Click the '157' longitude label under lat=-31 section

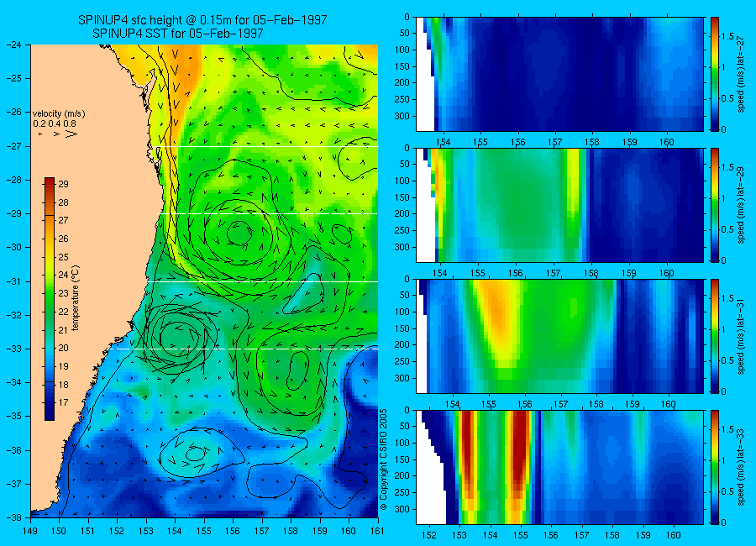click(560, 404)
